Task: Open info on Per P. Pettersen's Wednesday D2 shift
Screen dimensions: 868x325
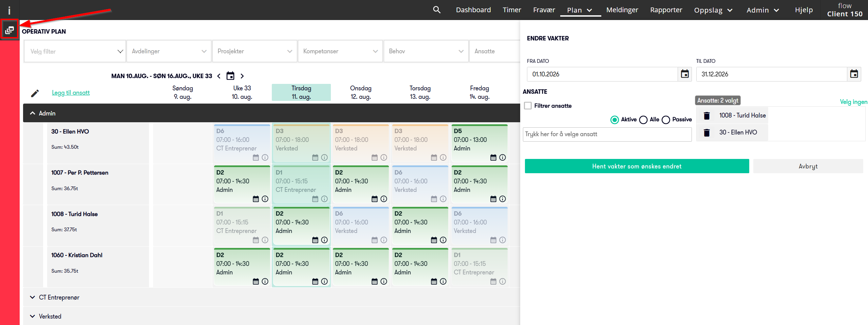Action: coord(384,199)
